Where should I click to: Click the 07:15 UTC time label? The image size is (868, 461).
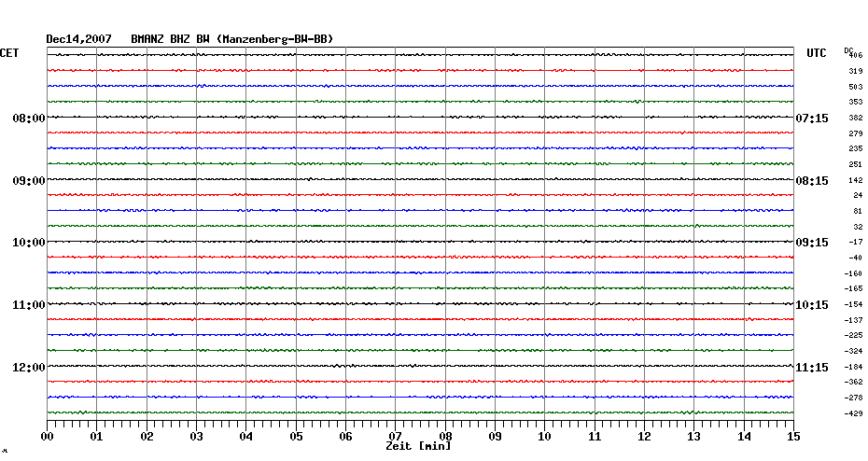(812, 119)
